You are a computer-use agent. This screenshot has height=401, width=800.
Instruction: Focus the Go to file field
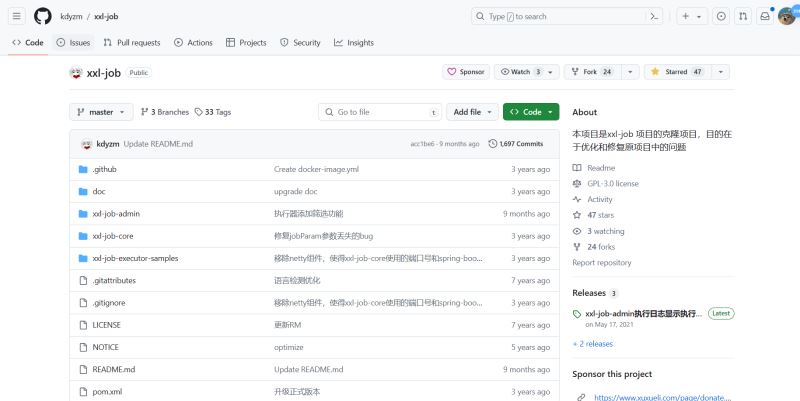tap(380, 112)
